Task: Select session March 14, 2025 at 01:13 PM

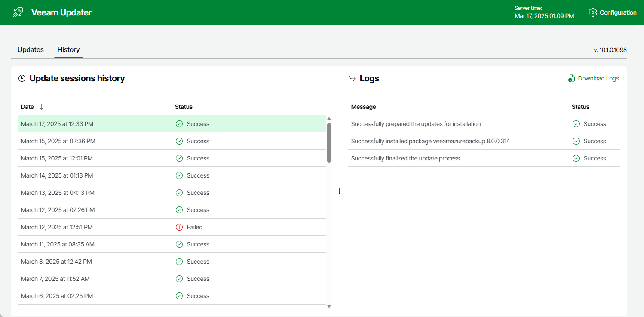Action: 172,175
